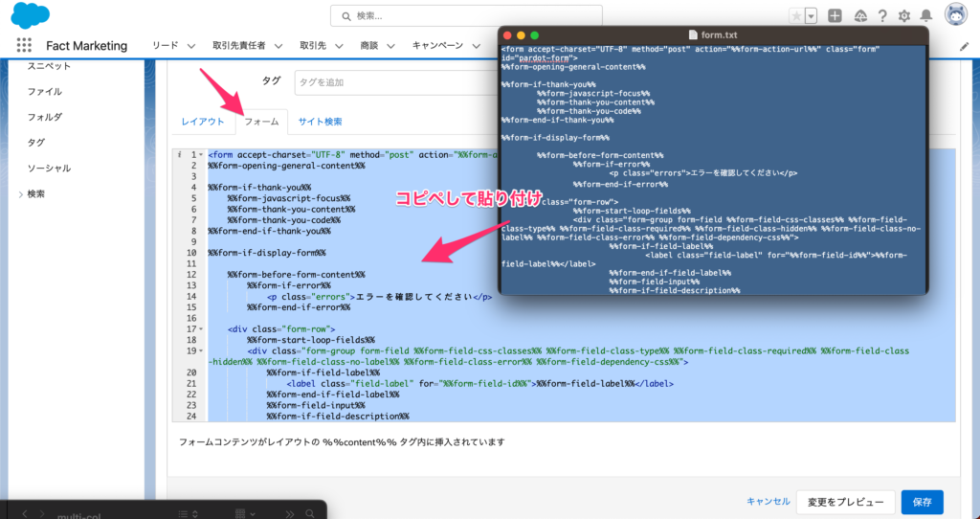Click the 保存 save button

(922, 502)
